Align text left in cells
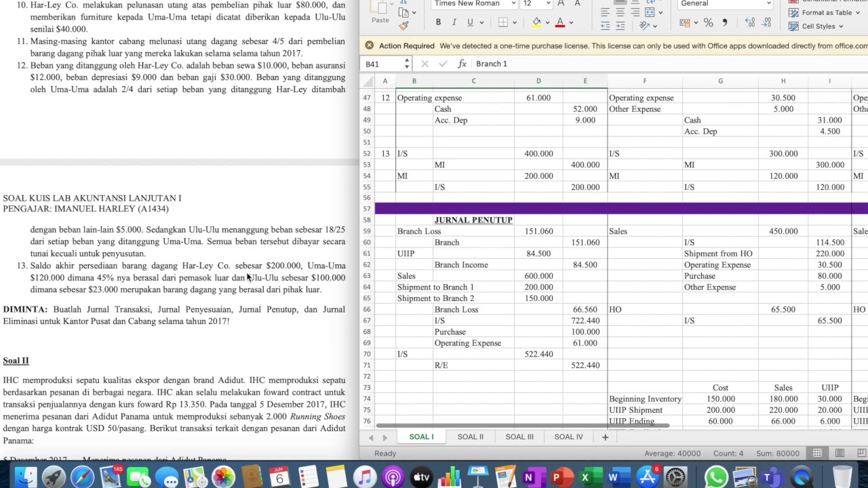The width and height of the screenshot is (868, 488). [x=605, y=12]
